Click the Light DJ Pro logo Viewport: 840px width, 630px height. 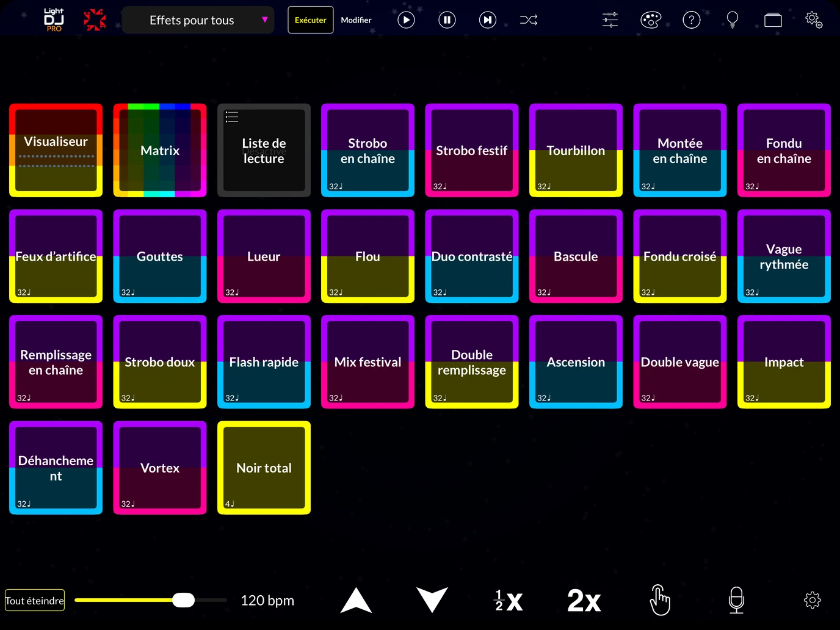pos(54,20)
